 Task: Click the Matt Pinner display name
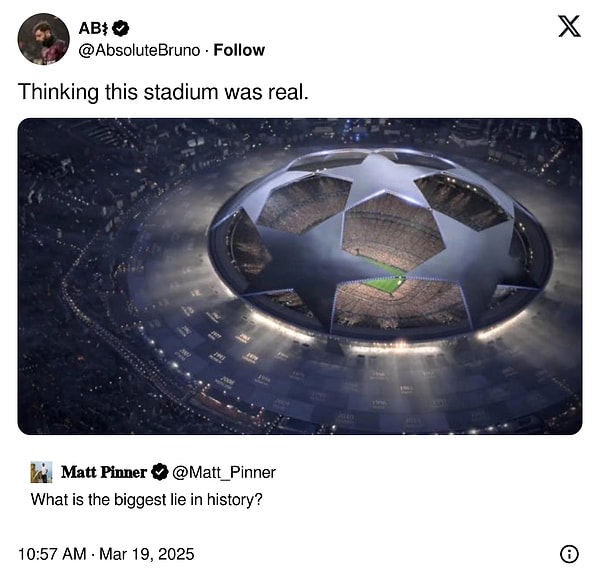(x=104, y=472)
